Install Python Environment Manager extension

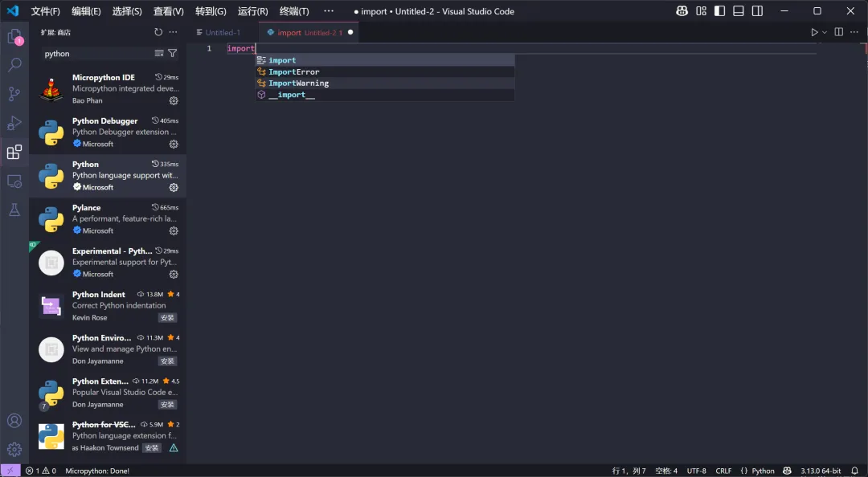pos(167,361)
